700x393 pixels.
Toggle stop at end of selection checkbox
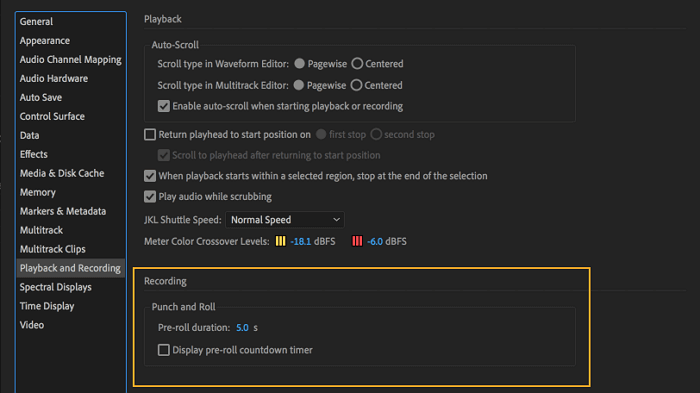[150, 176]
